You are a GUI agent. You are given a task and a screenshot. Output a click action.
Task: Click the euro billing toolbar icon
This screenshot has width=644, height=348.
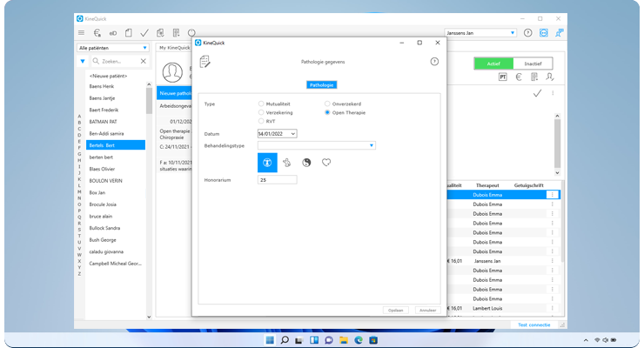[x=97, y=33]
